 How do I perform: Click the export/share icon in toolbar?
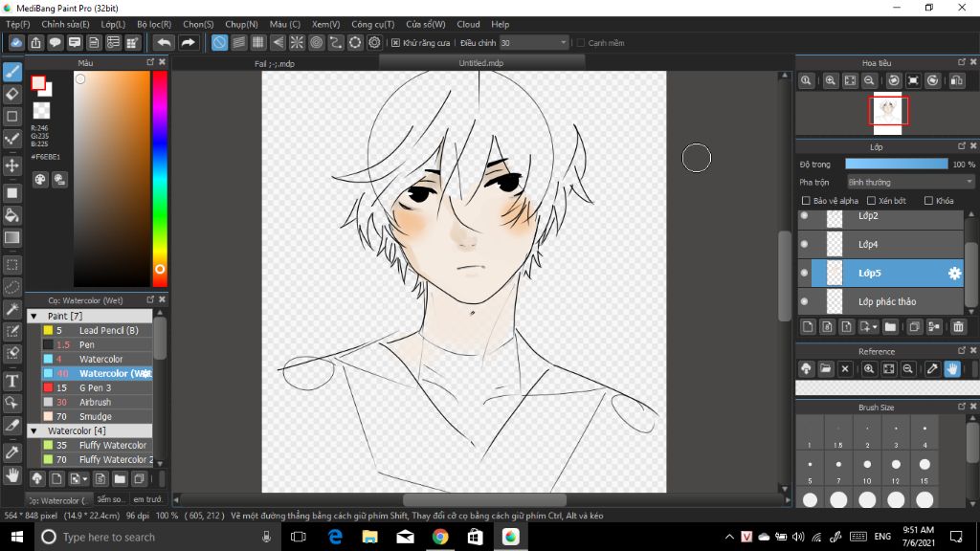35,42
